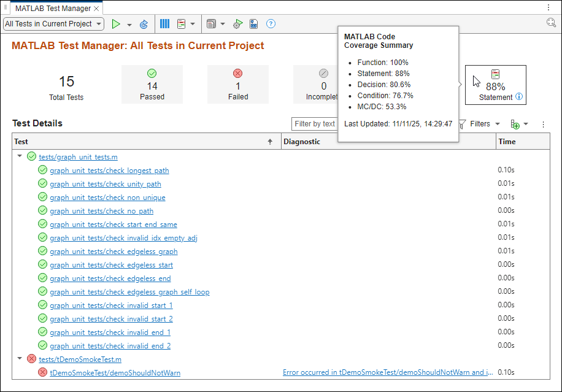Screen dimensions: 562x392
Task: Open graph_unit_tests/check_no_path test
Action: [101, 211]
